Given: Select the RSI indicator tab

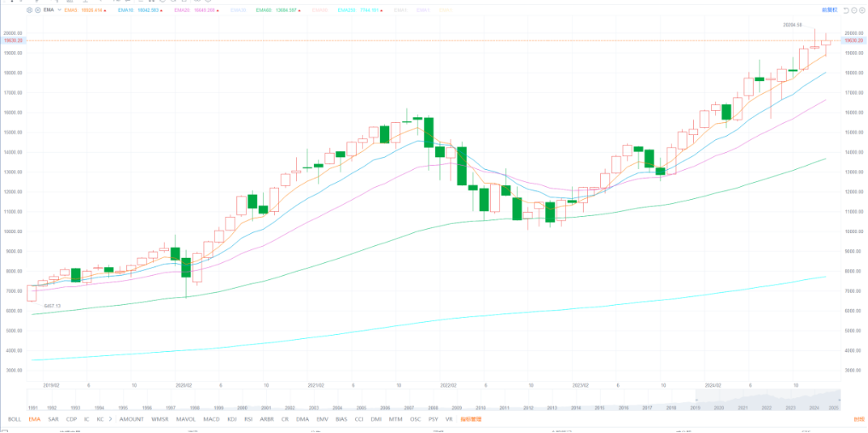Looking at the screenshot, I should tap(248, 419).
